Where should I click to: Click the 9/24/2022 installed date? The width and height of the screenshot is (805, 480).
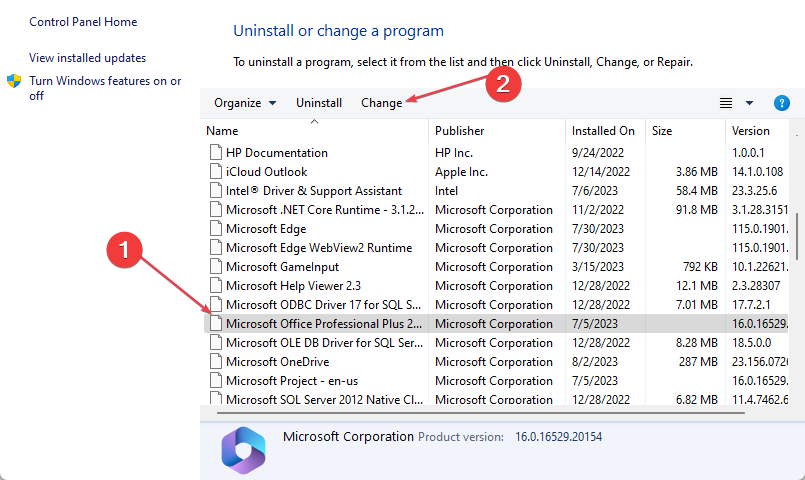tap(598, 152)
